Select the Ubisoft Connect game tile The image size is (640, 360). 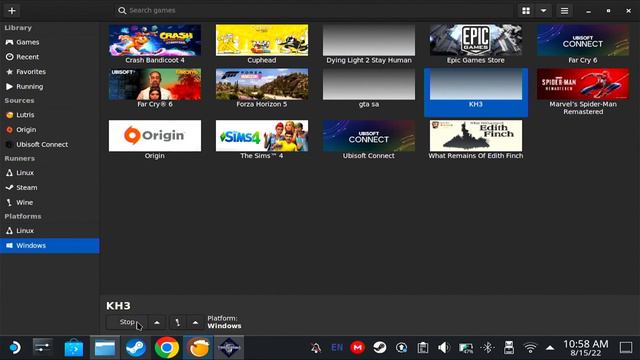point(369,139)
